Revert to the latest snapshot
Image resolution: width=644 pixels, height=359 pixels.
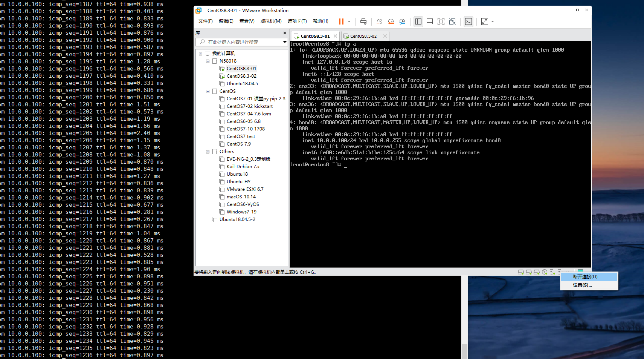pos(391,21)
